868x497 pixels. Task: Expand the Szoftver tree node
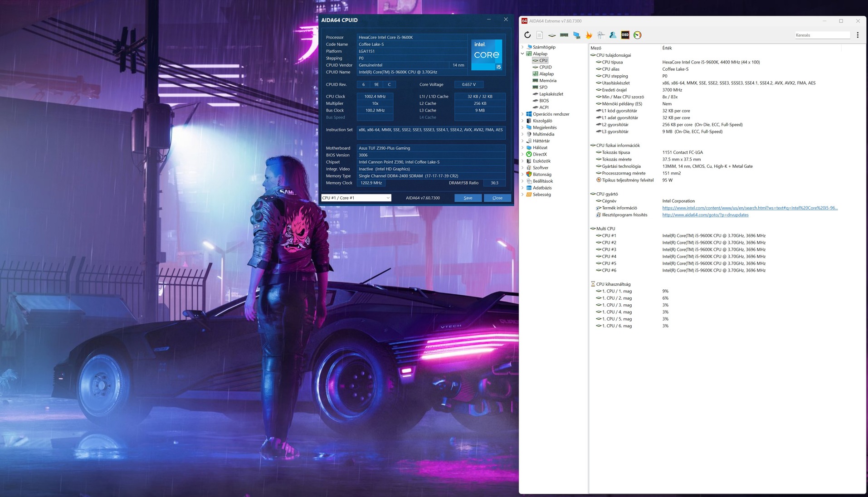point(522,168)
